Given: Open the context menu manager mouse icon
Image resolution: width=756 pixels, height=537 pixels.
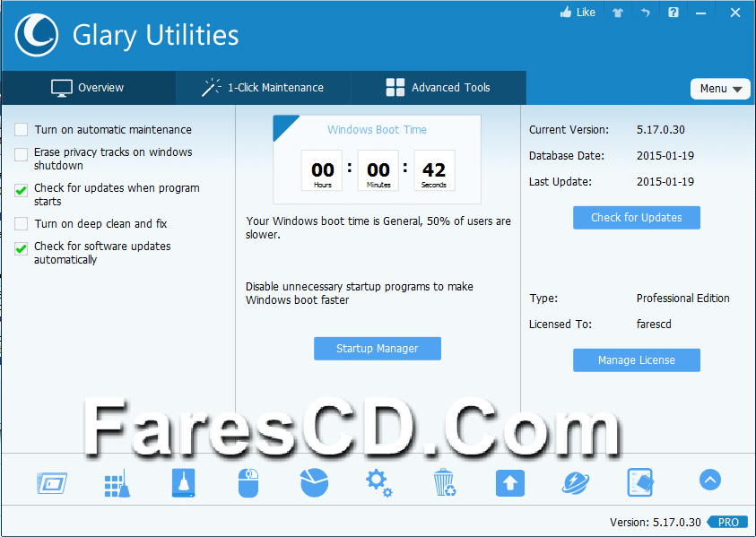Looking at the screenshot, I should click(248, 482).
